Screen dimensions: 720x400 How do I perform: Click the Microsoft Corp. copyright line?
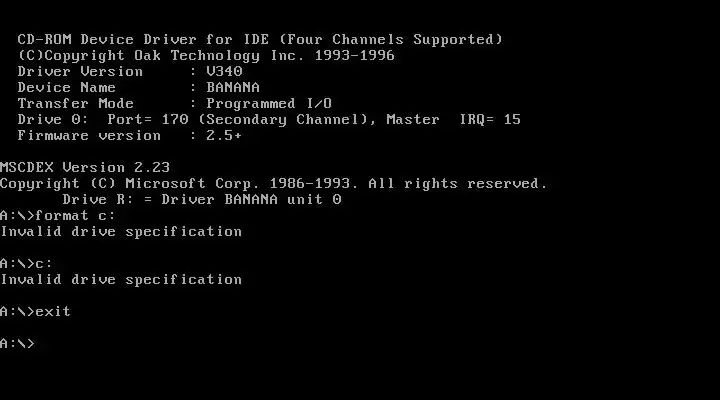pyautogui.click(x=274, y=184)
